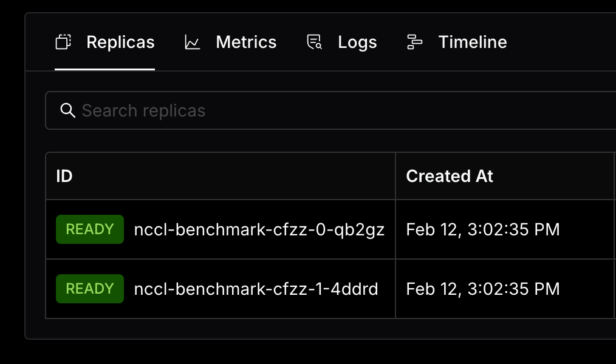616x364 pixels.
Task: Click the Timeline gantt icon
Action: click(414, 42)
